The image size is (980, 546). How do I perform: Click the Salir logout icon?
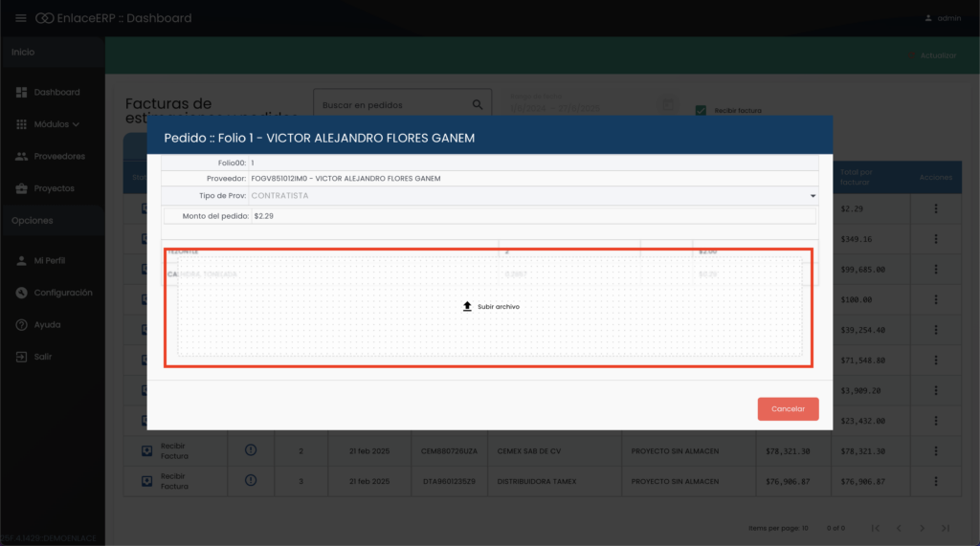(21, 357)
